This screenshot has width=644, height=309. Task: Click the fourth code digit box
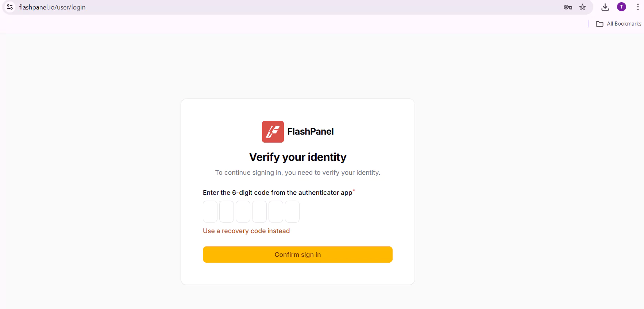click(x=259, y=212)
